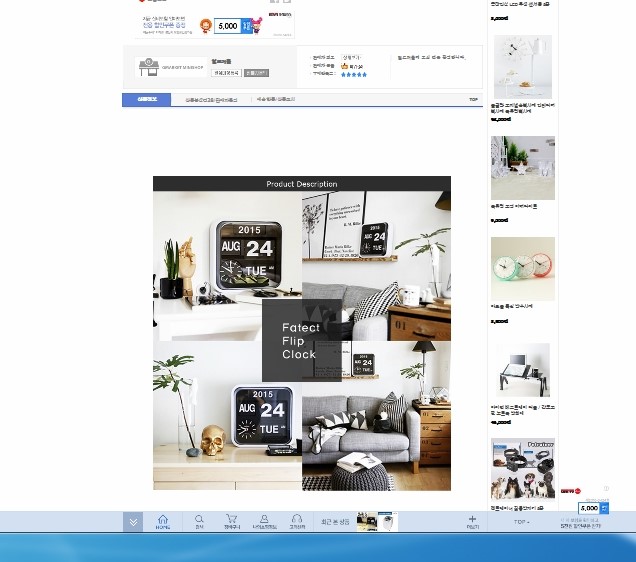Switch to the third shipping/returns tab

[276, 99]
